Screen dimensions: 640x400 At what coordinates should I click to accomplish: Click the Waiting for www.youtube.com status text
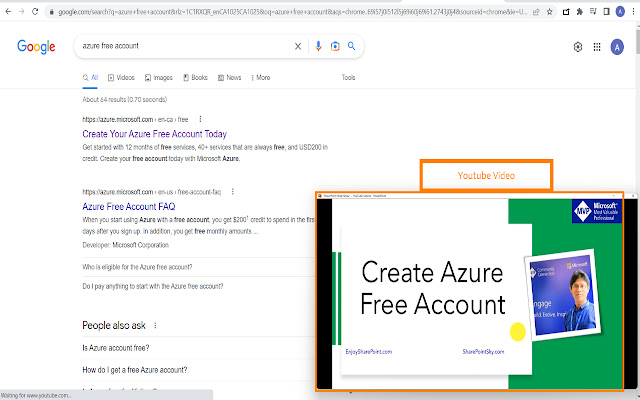[36, 396]
